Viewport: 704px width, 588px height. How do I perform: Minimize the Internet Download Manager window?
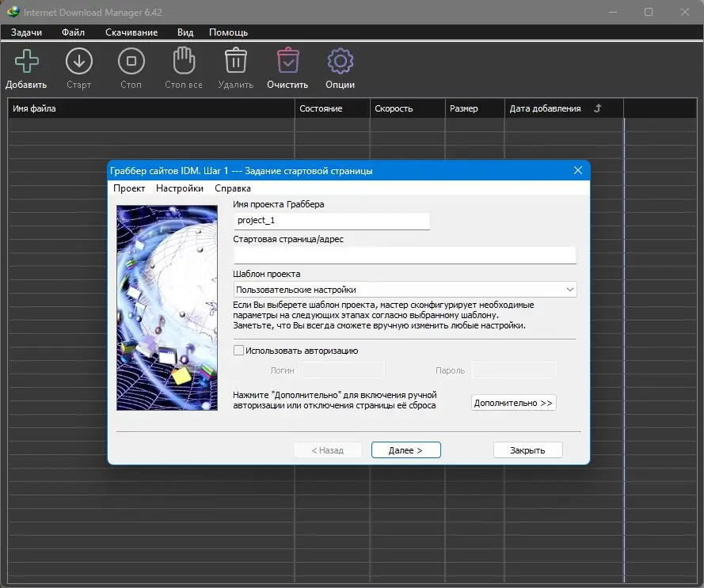click(x=613, y=12)
